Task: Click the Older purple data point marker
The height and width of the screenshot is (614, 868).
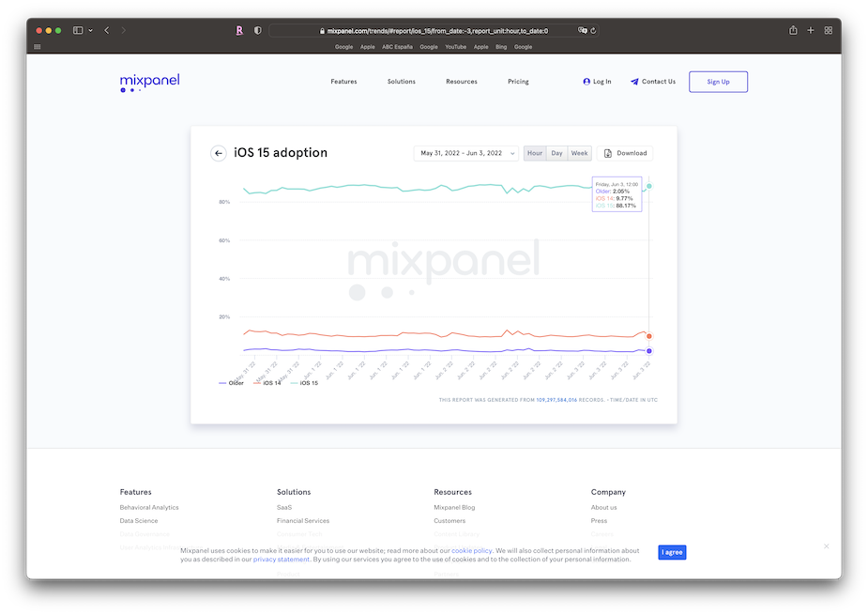Action: point(649,351)
